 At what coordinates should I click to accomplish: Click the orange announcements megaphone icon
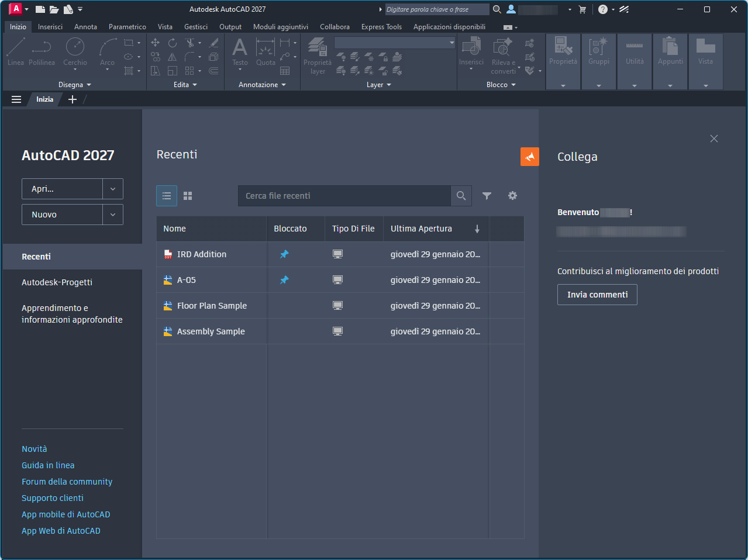[x=530, y=157]
